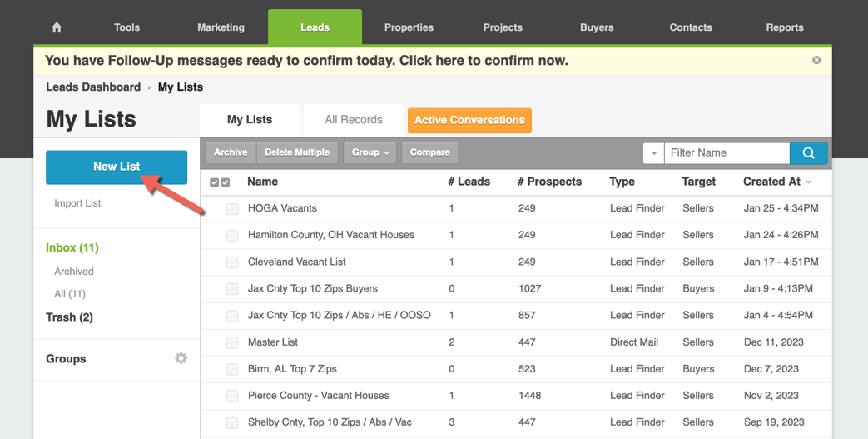Screen dimensions: 868x439
Task: Select the Master List row checkbox
Action: point(232,342)
